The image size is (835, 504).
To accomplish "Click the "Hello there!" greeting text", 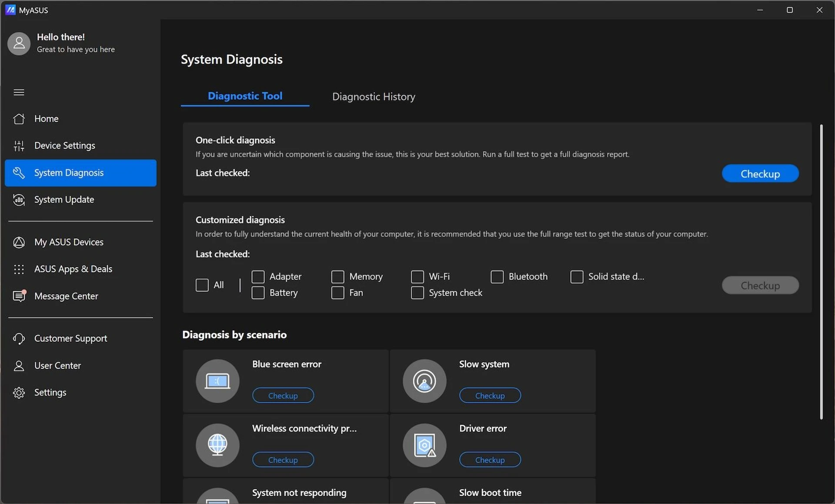I will pos(61,37).
